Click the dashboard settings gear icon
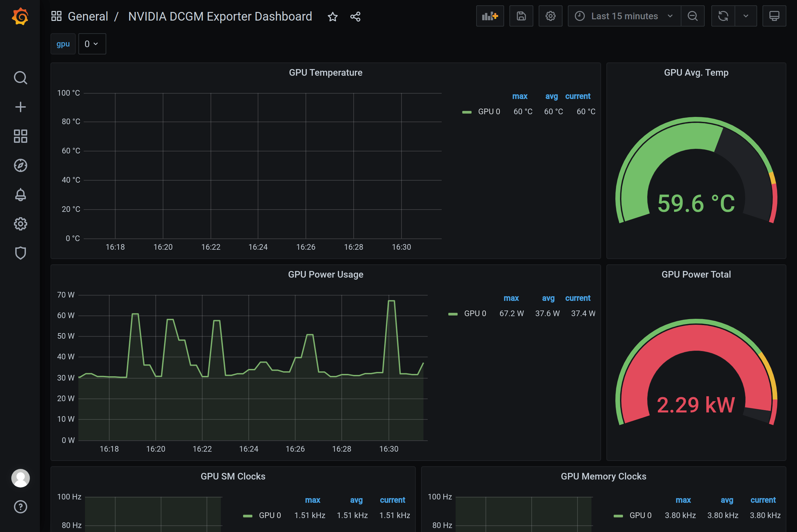Viewport: 797px width, 532px height. (x=550, y=16)
